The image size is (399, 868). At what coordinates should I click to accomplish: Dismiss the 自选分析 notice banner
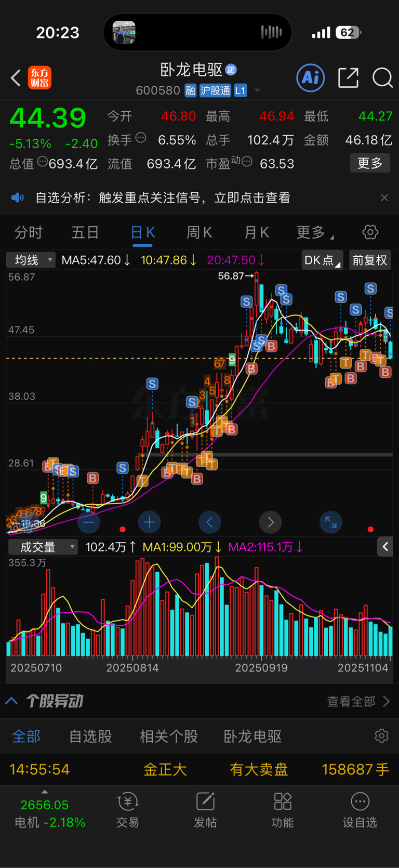(x=384, y=198)
